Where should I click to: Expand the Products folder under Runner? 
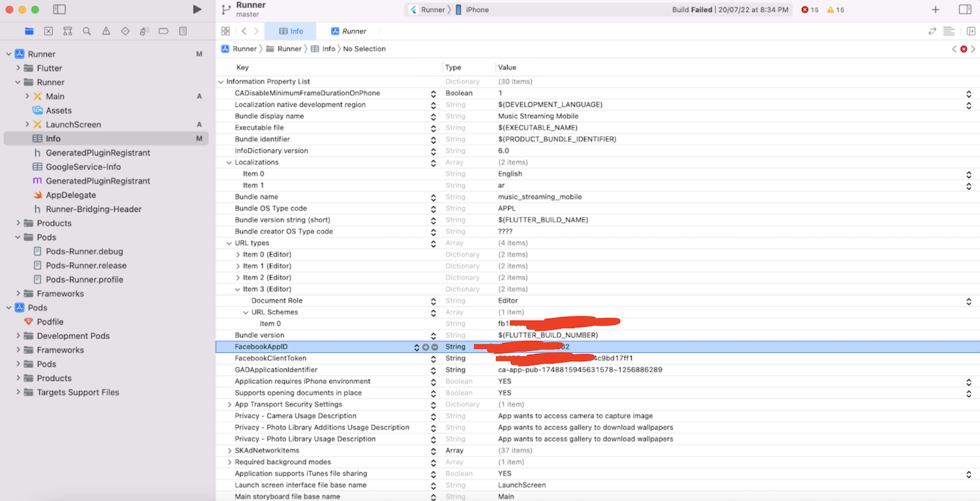pyautogui.click(x=18, y=223)
